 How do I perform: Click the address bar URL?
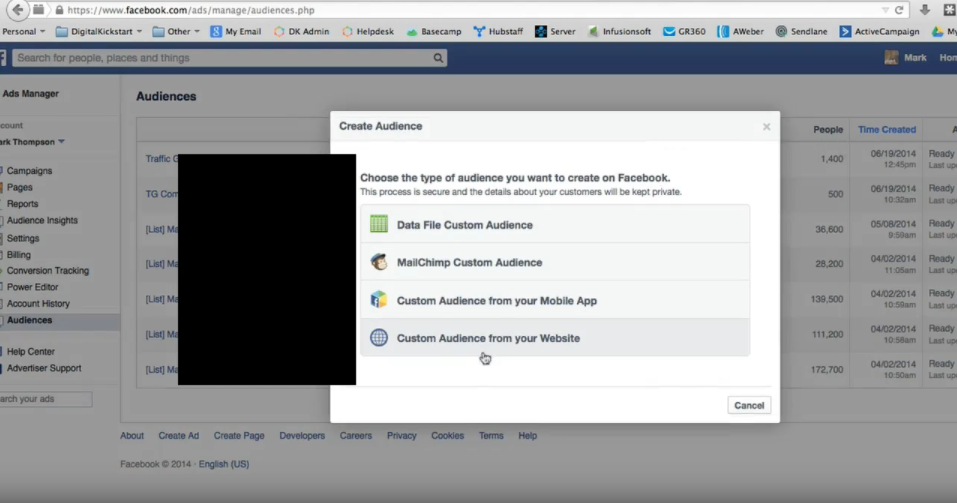click(x=191, y=10)
